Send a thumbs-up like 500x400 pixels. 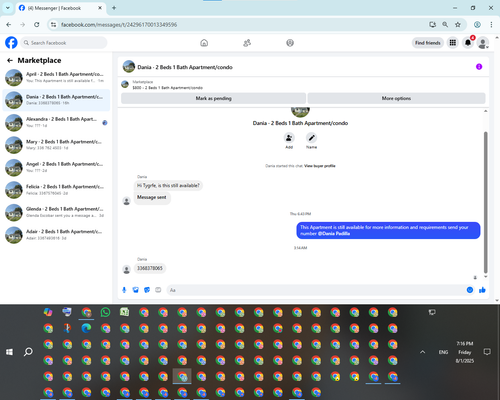[482, 290]
